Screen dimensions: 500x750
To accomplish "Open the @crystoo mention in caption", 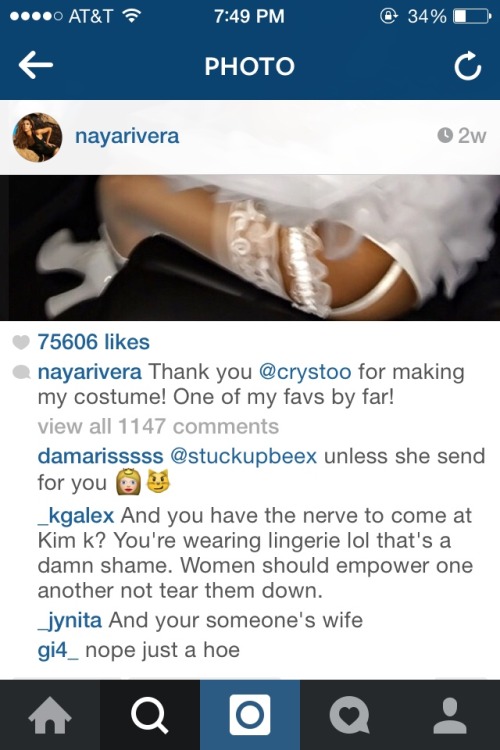I will (x=305, y=372).
